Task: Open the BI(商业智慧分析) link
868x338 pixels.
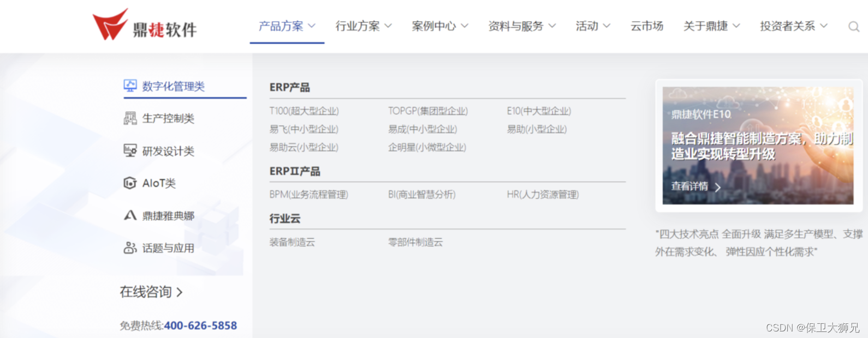Action: coord(421,194)
